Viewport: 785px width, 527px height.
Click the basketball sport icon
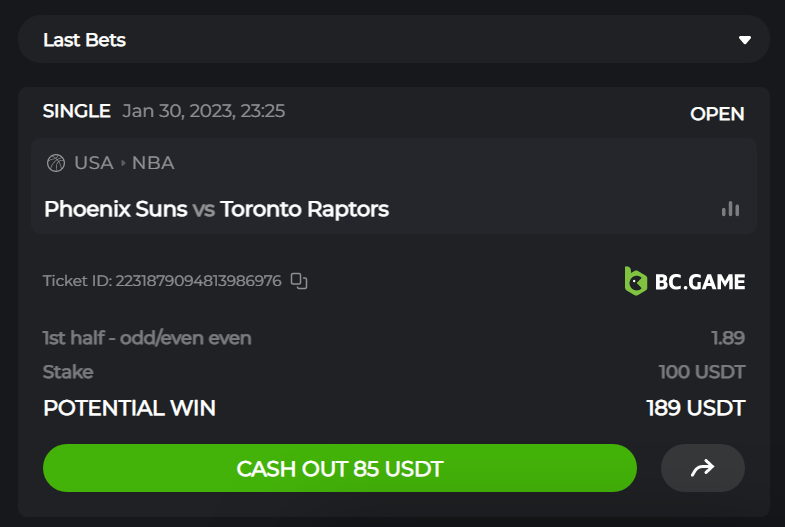coord(55,163)
